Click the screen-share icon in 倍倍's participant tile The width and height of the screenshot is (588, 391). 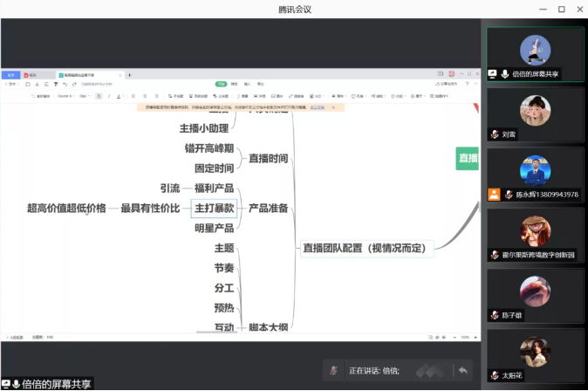click(492, 74)
